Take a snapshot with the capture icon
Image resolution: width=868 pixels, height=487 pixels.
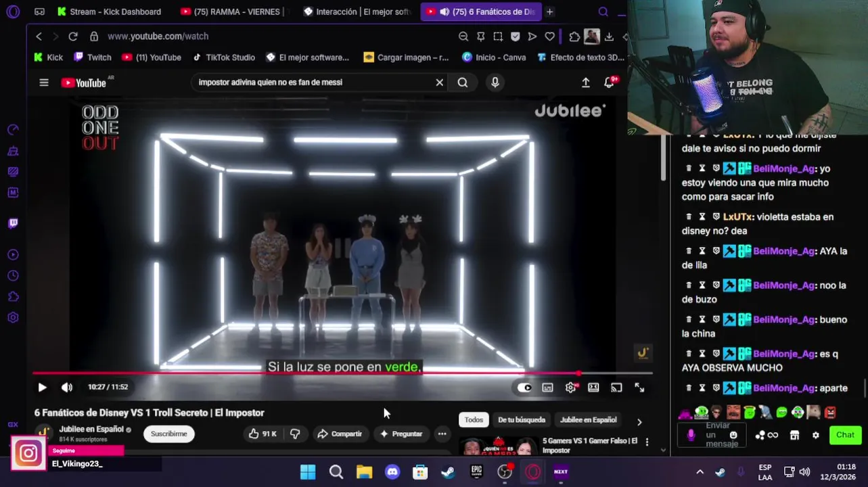498,37
